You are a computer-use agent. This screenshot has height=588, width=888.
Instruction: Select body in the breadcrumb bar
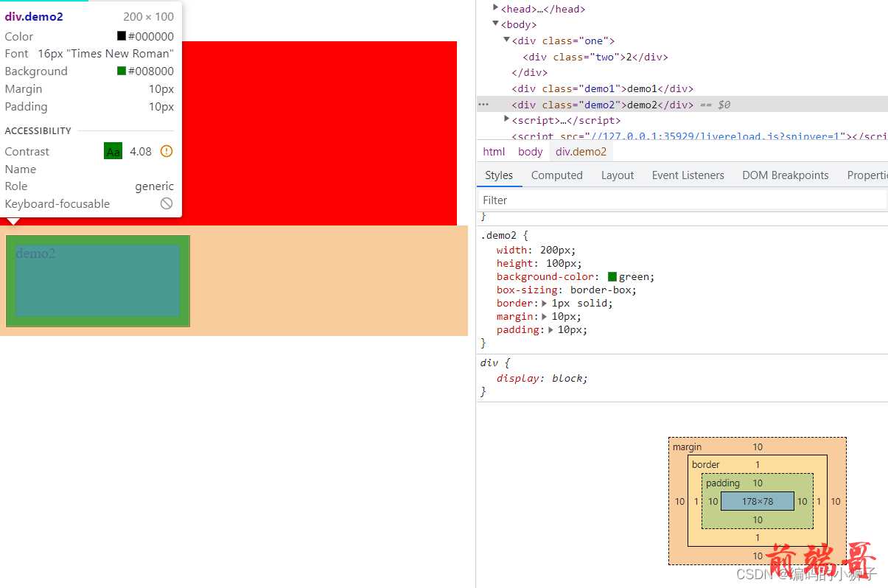(x=531, y=152)
